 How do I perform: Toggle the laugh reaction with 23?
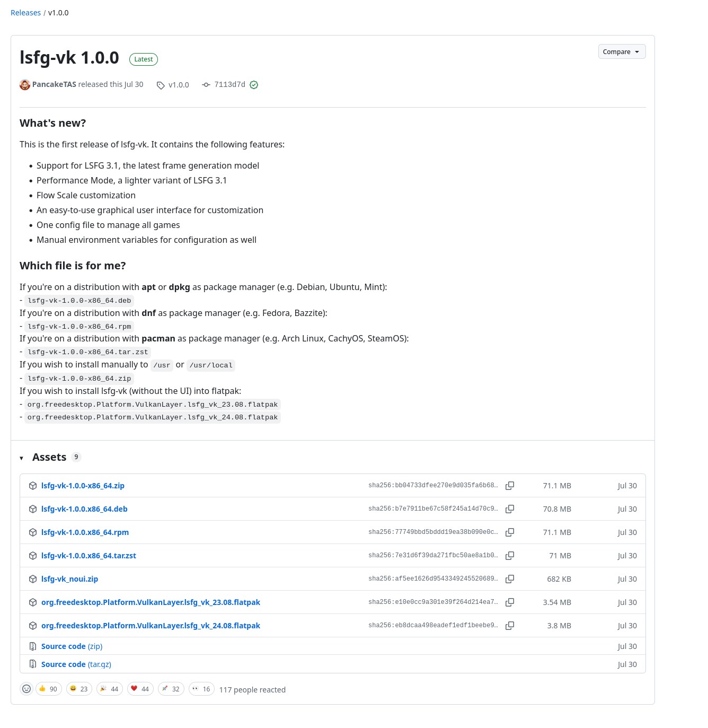[79, 689]
